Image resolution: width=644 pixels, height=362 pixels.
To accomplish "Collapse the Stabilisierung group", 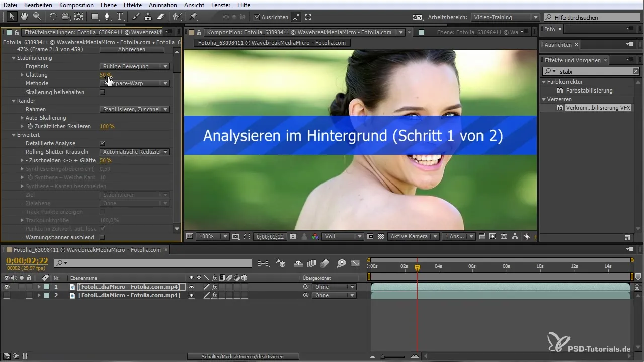I will 14,58.
